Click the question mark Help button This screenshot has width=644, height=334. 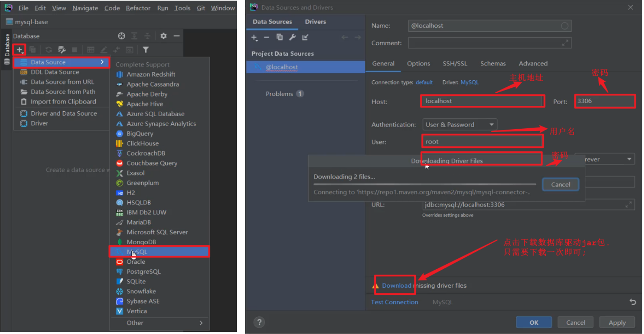point(259,322)
